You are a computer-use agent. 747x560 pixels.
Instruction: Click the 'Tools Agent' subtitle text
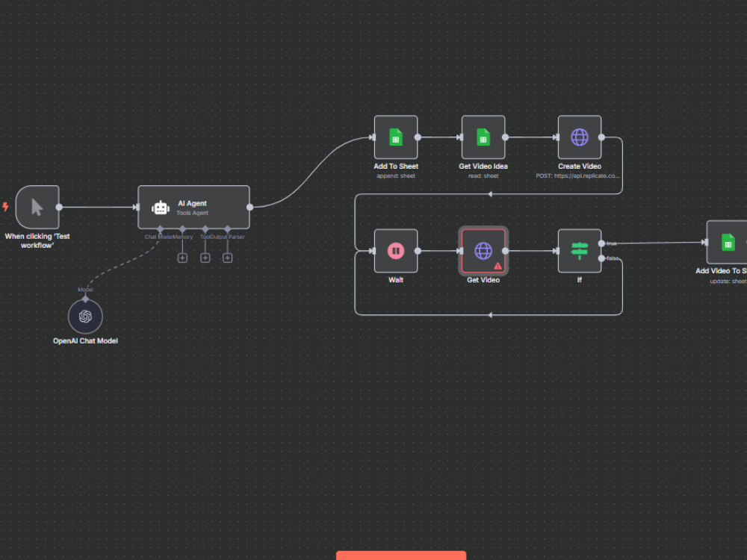click(192, 213)
